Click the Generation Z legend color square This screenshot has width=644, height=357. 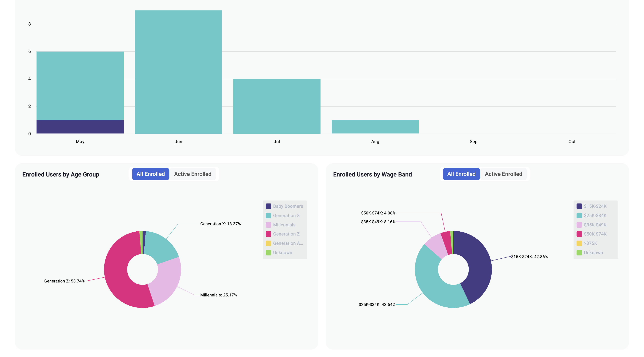click(268, 234)
